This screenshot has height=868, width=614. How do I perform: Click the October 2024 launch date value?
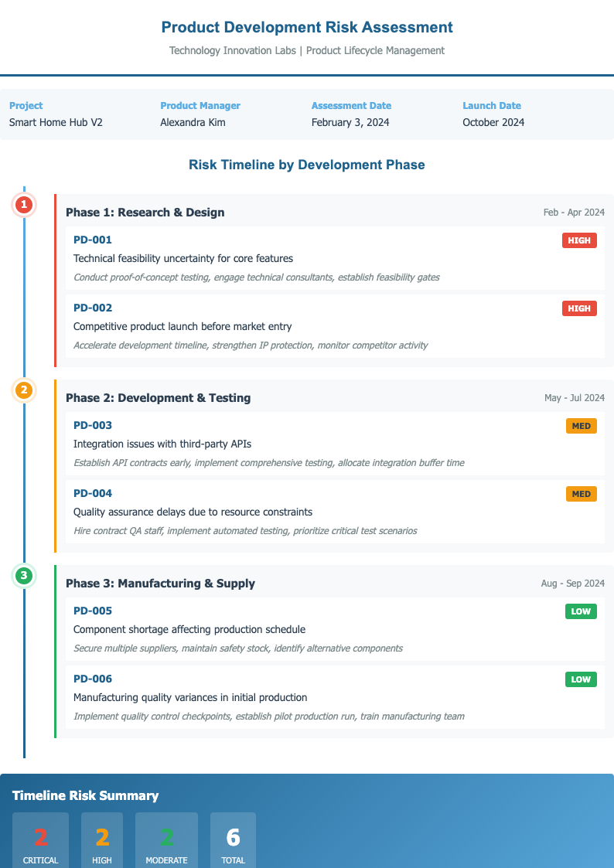click(493, 122)
